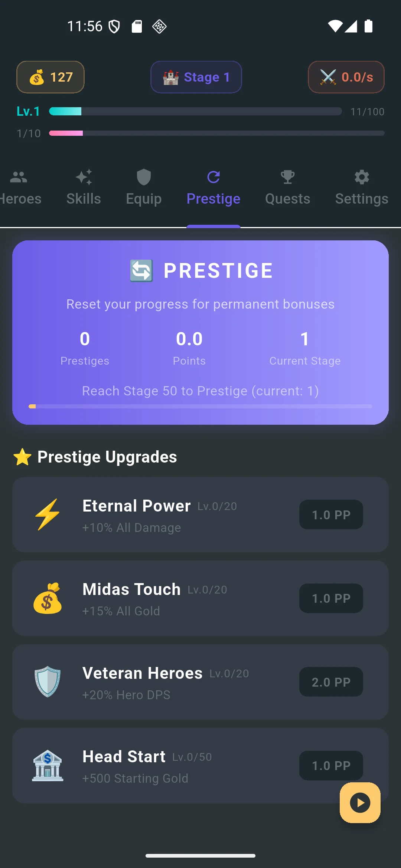Buy Eternal Power for 1.0 PP
The image size is (401, 868).
tap(331, 514)
